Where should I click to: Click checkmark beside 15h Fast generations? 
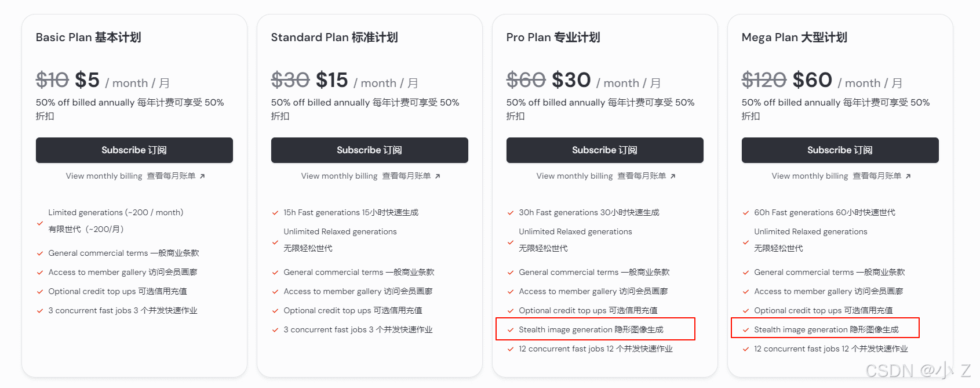[x=275, y=213]
